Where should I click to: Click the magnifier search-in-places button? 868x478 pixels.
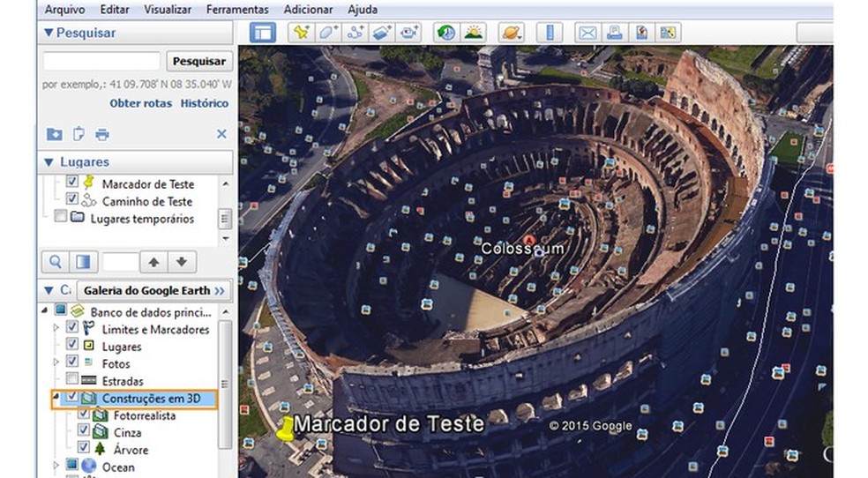[56, 262]
